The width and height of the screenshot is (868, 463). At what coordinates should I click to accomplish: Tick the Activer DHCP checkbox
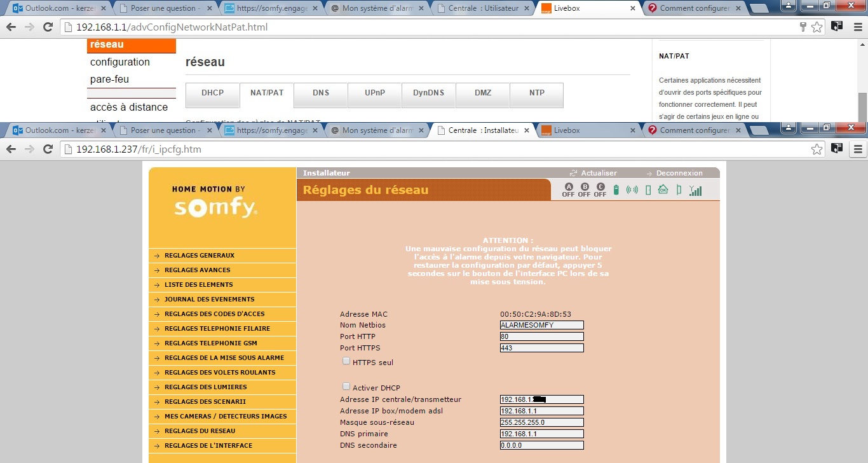pos(346,387)
